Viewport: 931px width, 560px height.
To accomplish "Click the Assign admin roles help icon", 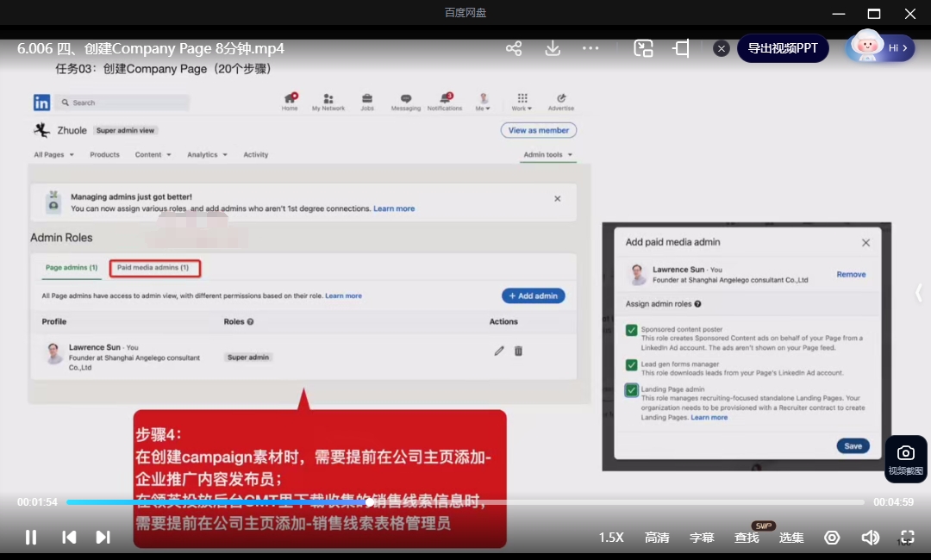I will 697,304.
